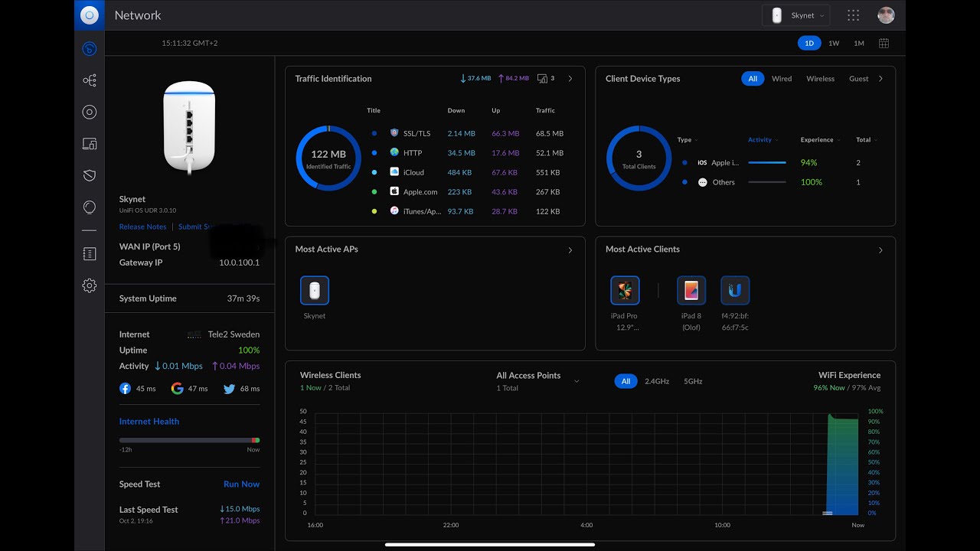This screenshot has height=551, width=980.
Task: Click the Total Clients donut chart
Action: [x=639, y=158]
